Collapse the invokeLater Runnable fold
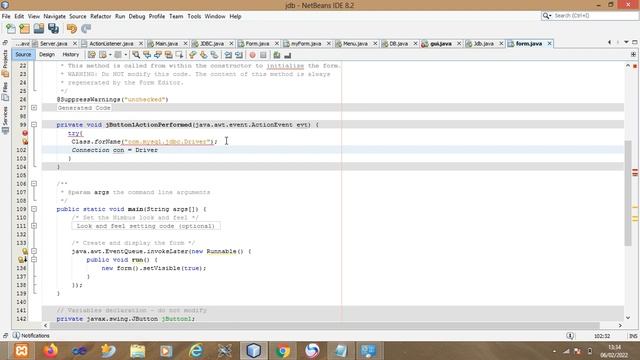This screenshot has width=640, height=360. point(34,251)
